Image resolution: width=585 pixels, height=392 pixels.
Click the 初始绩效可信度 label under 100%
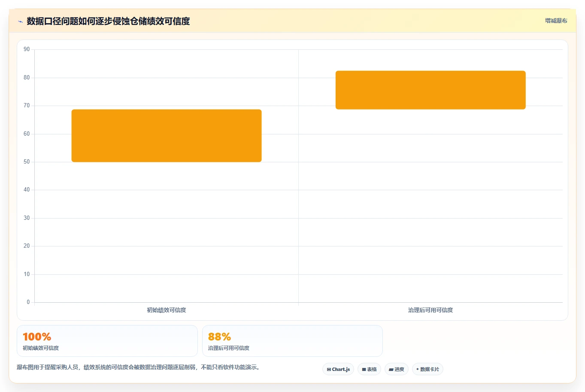click(x=41, y=348)
